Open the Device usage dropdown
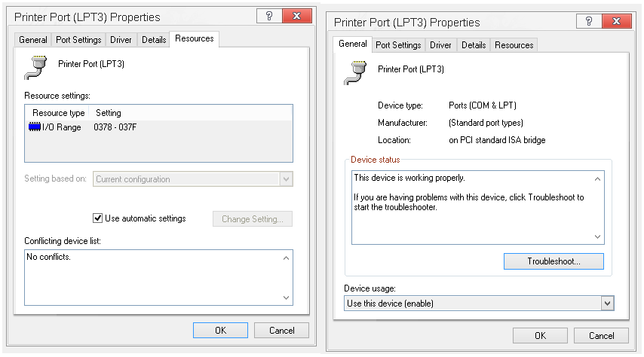The image size is (644, 357). [607, 303]
